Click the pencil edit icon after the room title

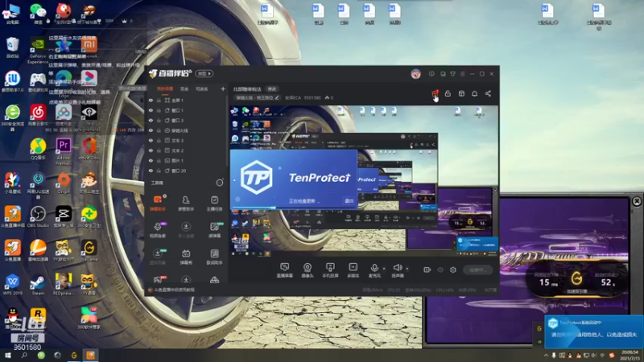277,97
